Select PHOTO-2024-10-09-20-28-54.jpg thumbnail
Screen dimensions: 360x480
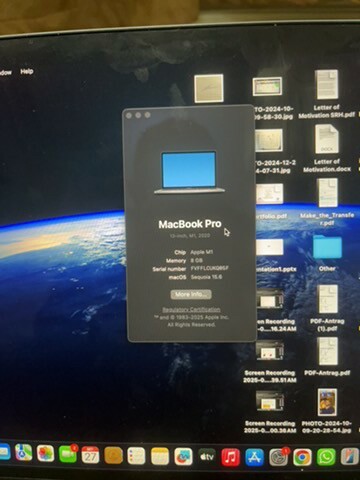click(327, 402)
